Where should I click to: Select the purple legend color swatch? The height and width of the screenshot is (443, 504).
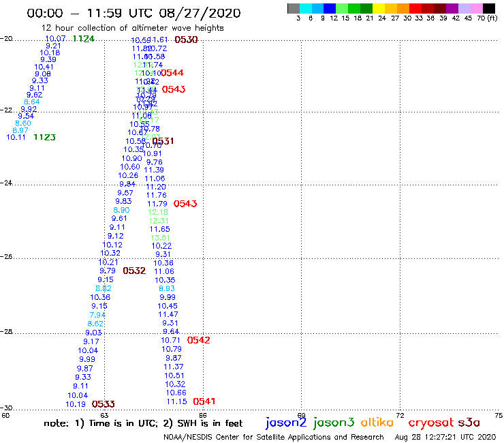pyautogui.click(x=452, y=8)
